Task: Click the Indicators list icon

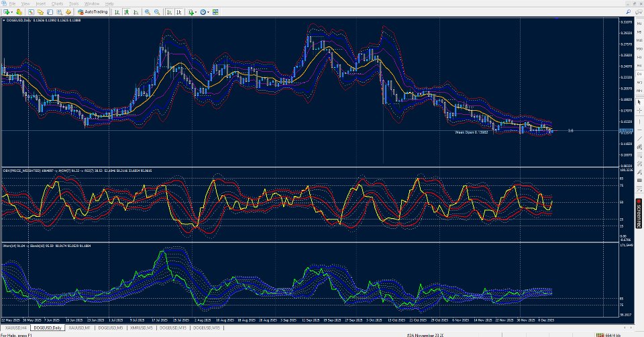Action: [x=191, y=12]
